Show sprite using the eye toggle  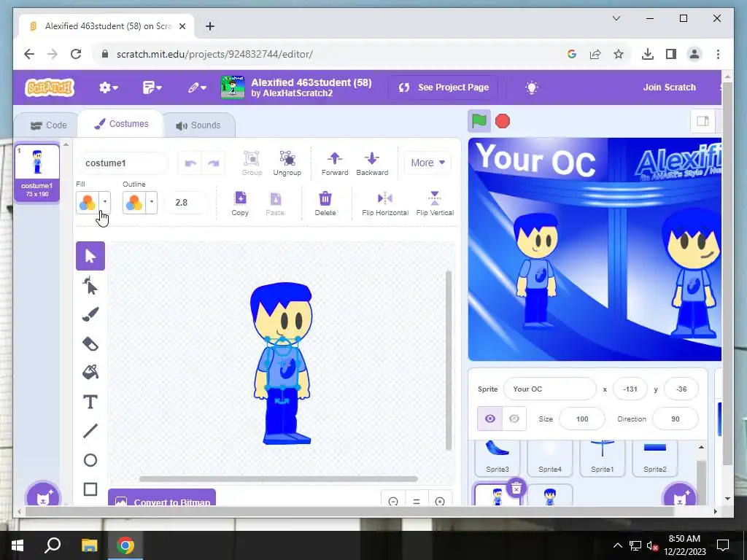tap(489, 419)
